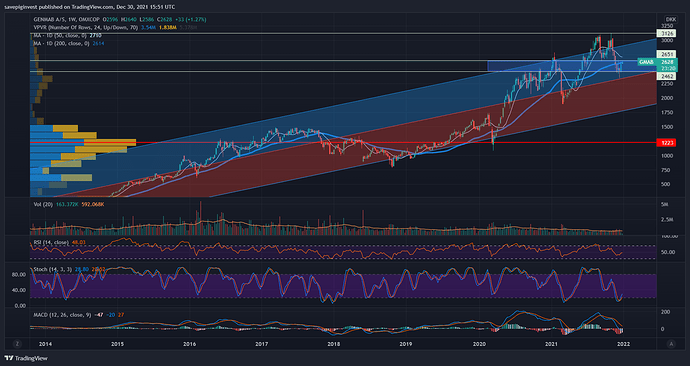Click the 200 MACD axis value
The image size is (690, 366).
pos(666,312)
